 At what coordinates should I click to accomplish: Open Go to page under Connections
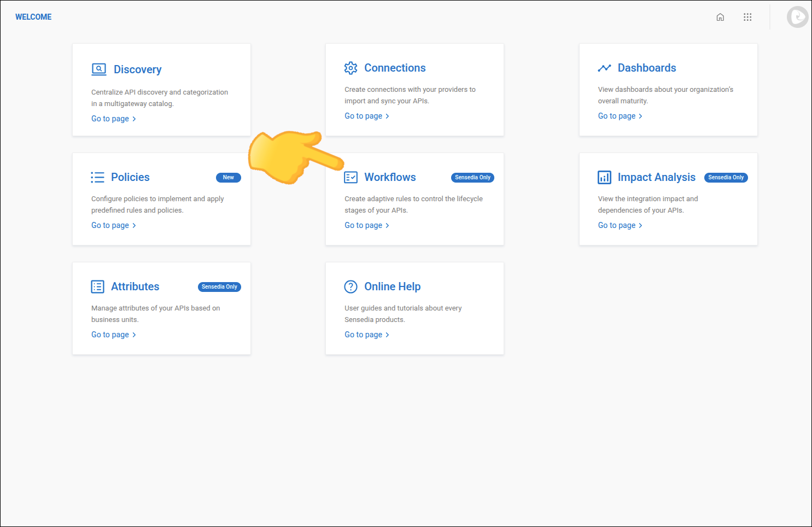(363, 115)
